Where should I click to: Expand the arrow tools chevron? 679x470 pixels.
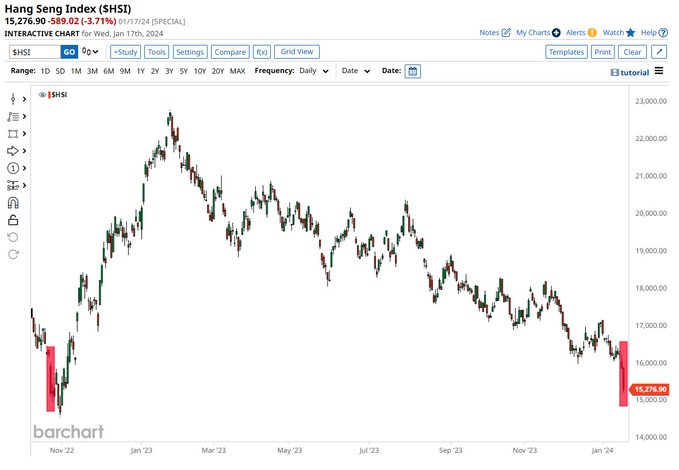pyautogui.click(x=24, y=151)
